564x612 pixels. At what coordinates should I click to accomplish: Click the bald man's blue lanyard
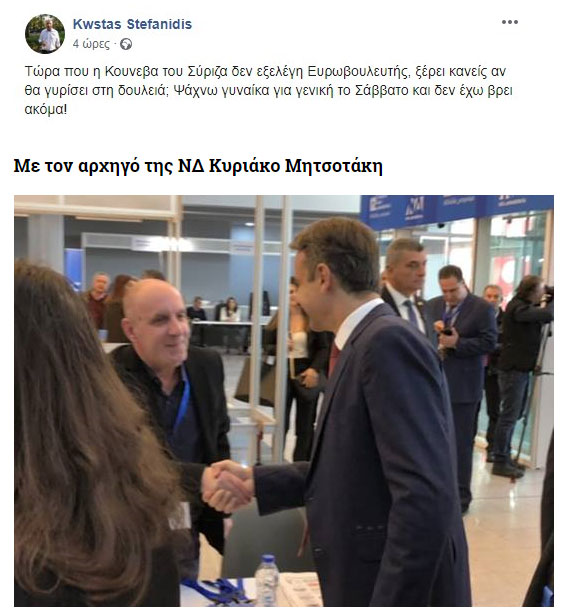pos(183,400)
